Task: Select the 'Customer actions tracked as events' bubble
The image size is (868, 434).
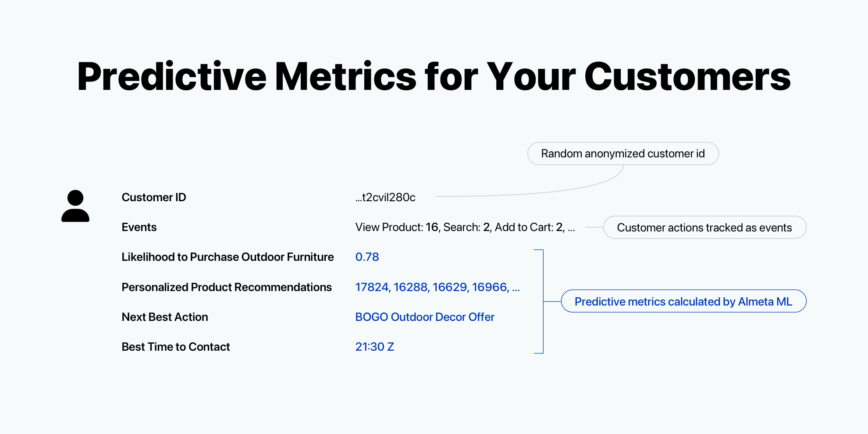Action: tap(704, 228)
